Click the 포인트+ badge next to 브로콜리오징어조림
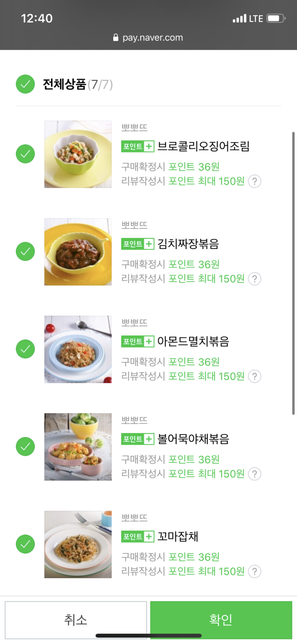Viewport: 297px width, 644px height. point(137,146)
